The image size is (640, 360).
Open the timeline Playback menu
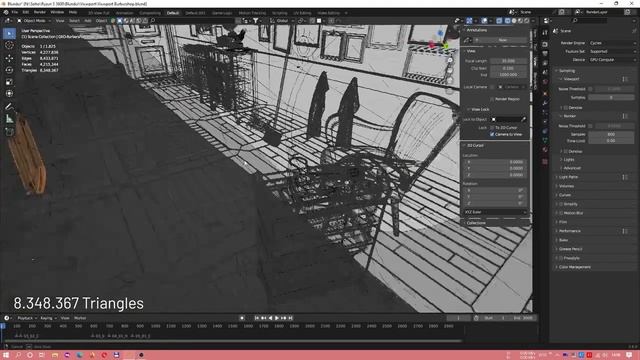26,318
